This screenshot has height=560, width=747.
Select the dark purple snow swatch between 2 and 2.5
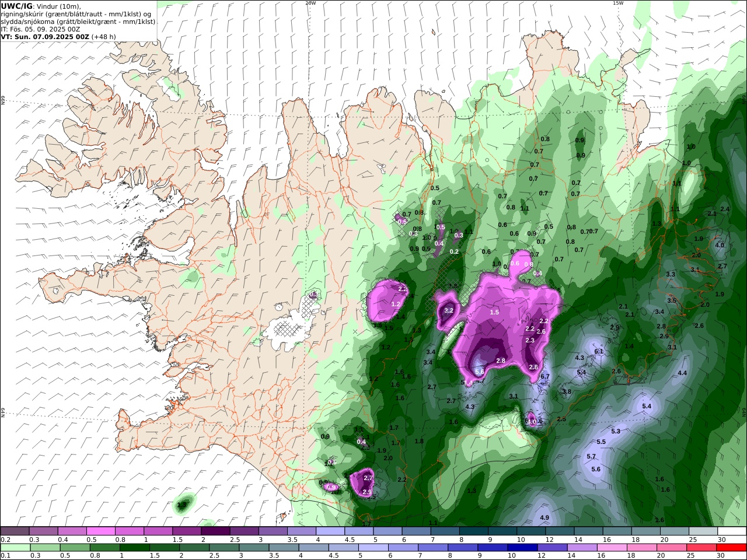(215, 531)
